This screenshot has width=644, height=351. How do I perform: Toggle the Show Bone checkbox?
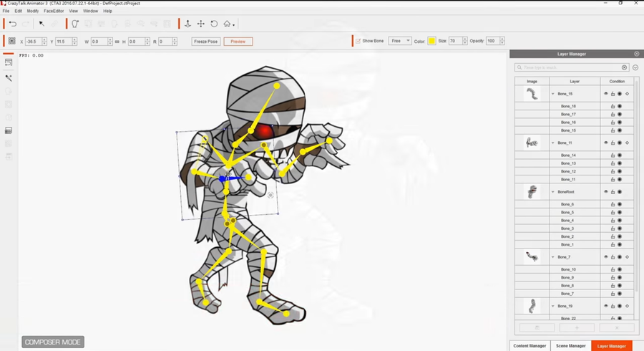[358, 41]
